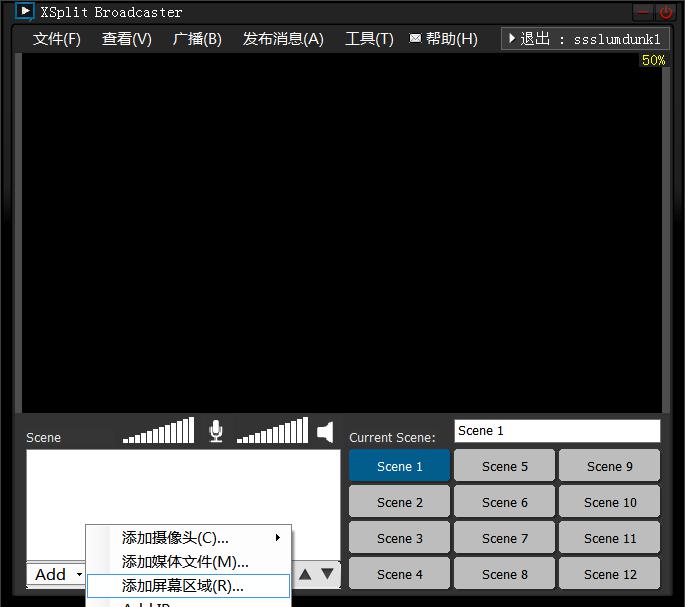Click the envelope icon beside 帮助(H)
The height and width of the screenshot is (607, 685).
click(x=415, y=38)
